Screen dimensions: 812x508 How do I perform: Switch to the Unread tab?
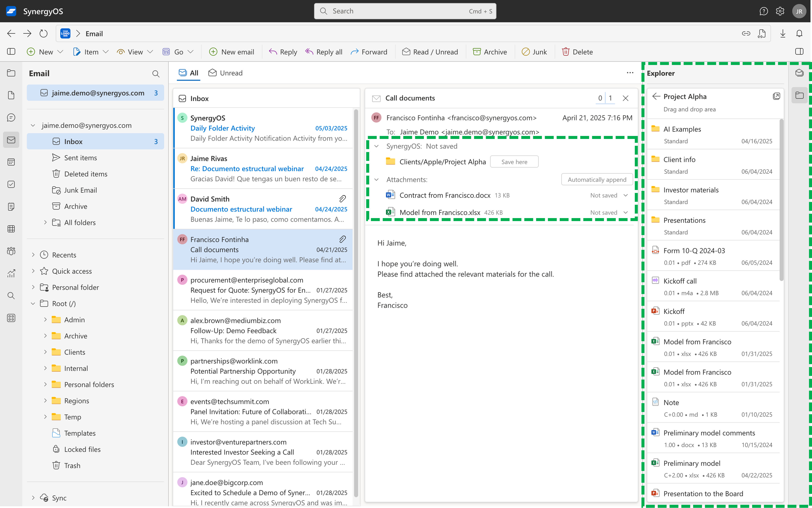(x=225, y=73)
